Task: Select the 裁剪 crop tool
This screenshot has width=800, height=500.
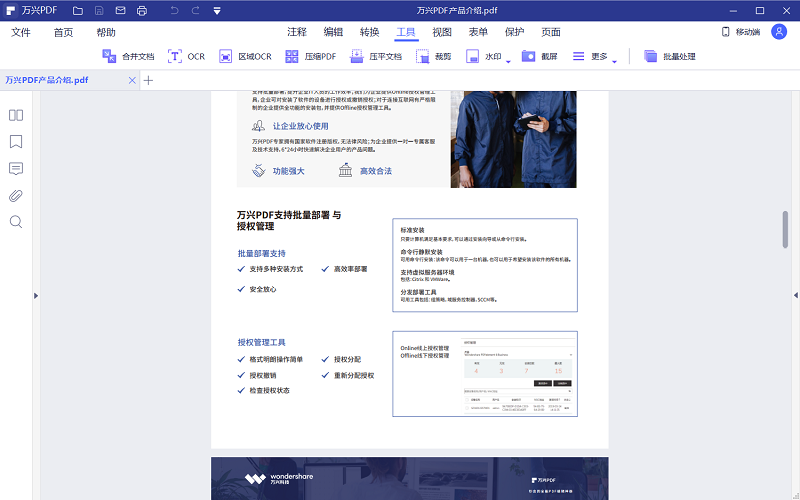Action: [434, 56]
